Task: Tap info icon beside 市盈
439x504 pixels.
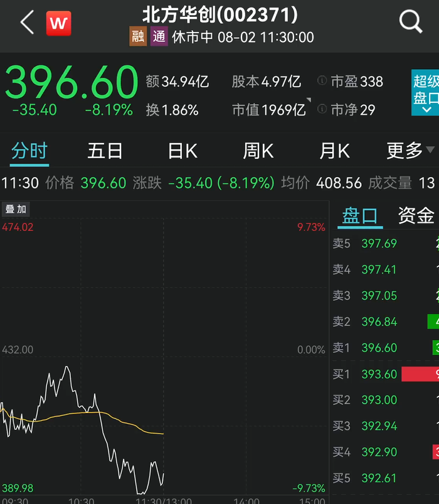Action: 322,82
